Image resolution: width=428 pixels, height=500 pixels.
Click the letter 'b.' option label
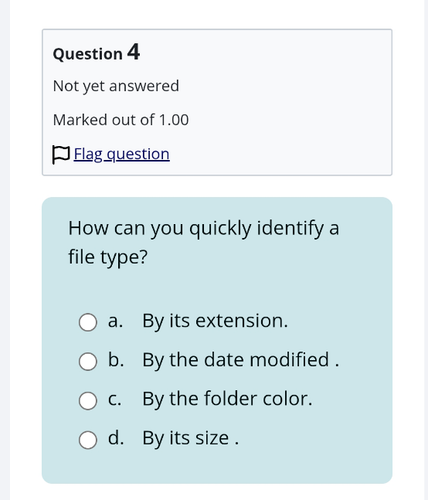tap(116, 360)
